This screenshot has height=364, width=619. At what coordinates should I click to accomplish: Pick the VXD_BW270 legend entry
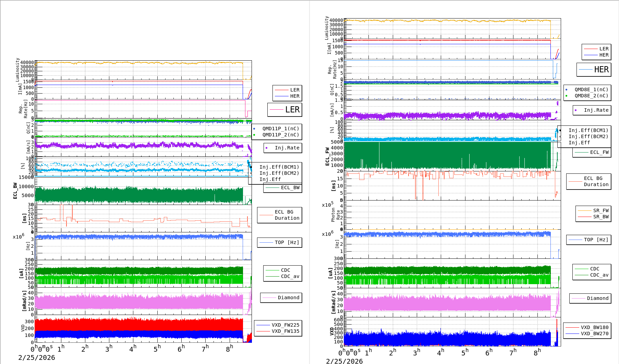tap(594, 333)
